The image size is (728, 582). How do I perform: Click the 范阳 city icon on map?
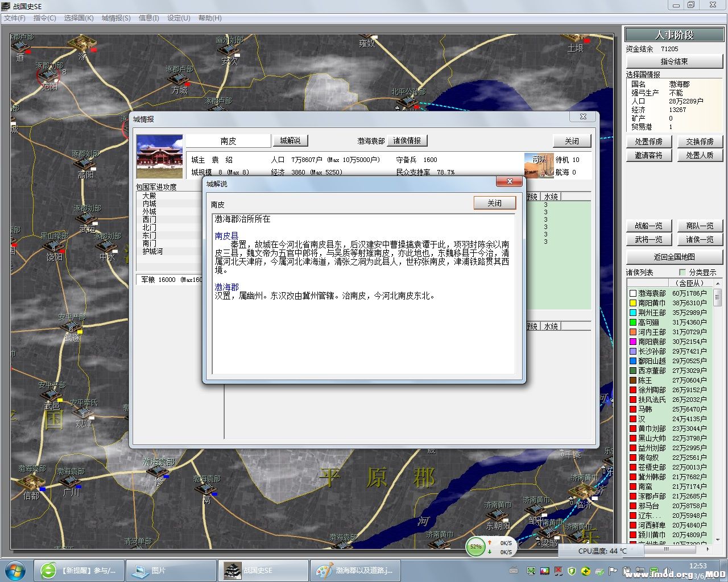(x=48, y=74)
